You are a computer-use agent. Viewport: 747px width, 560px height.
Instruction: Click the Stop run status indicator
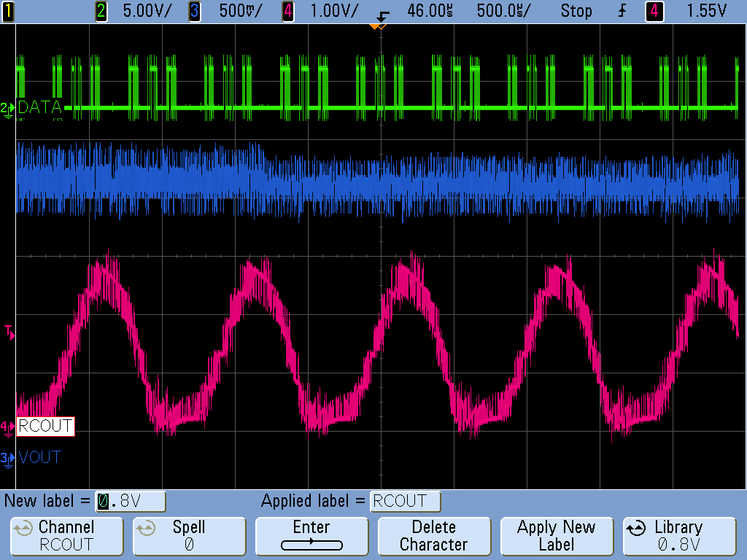click(x=576, y=11)
